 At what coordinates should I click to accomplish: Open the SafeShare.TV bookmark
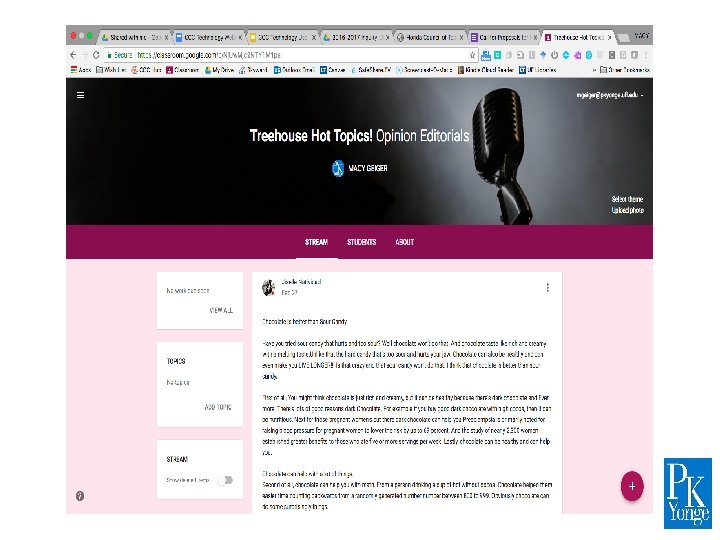tap(371, 70)
